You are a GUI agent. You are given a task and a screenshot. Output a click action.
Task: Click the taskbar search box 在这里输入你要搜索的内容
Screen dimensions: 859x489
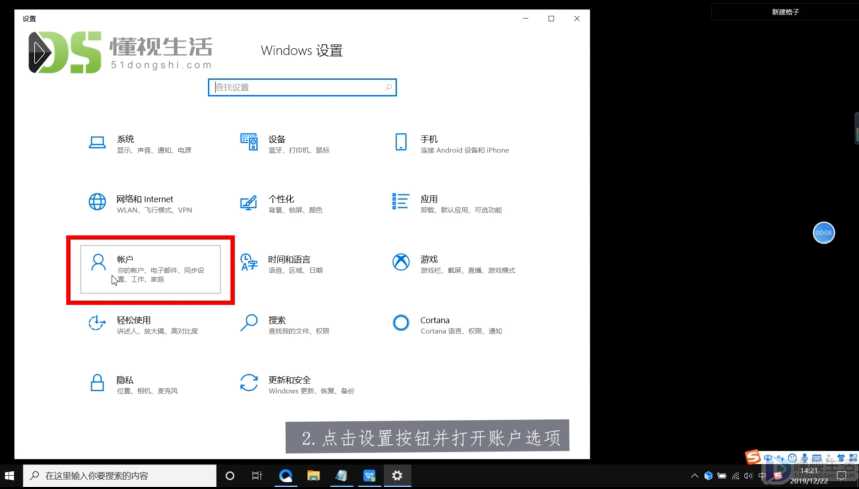point(119,476)
